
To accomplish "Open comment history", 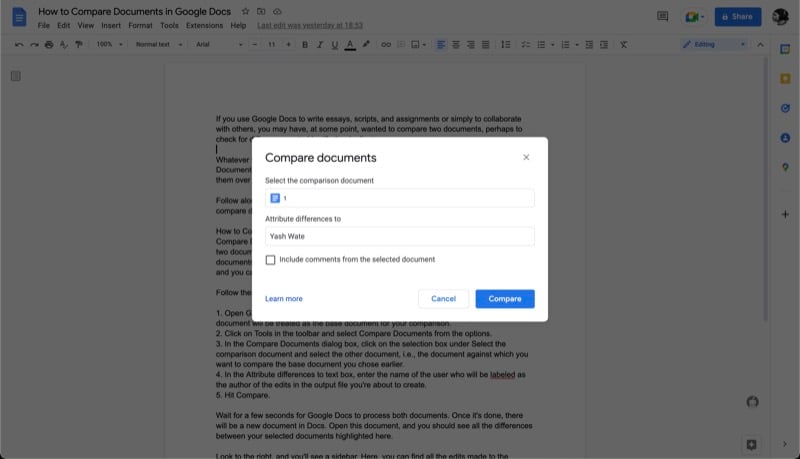I will pos(662,16).
